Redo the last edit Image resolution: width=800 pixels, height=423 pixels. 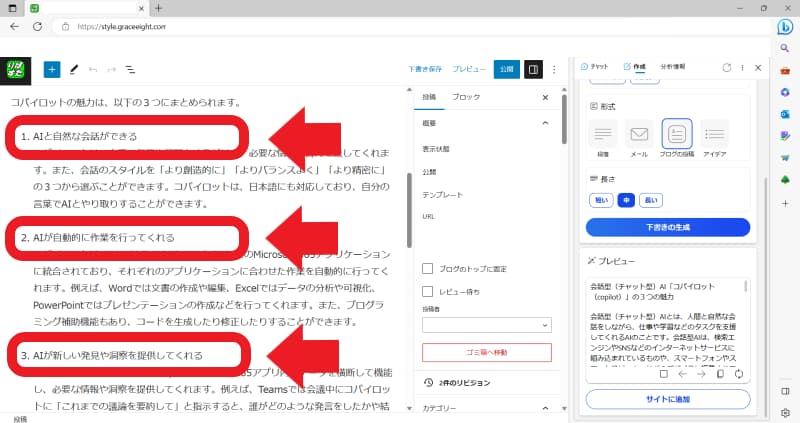(x=111, y=69)
